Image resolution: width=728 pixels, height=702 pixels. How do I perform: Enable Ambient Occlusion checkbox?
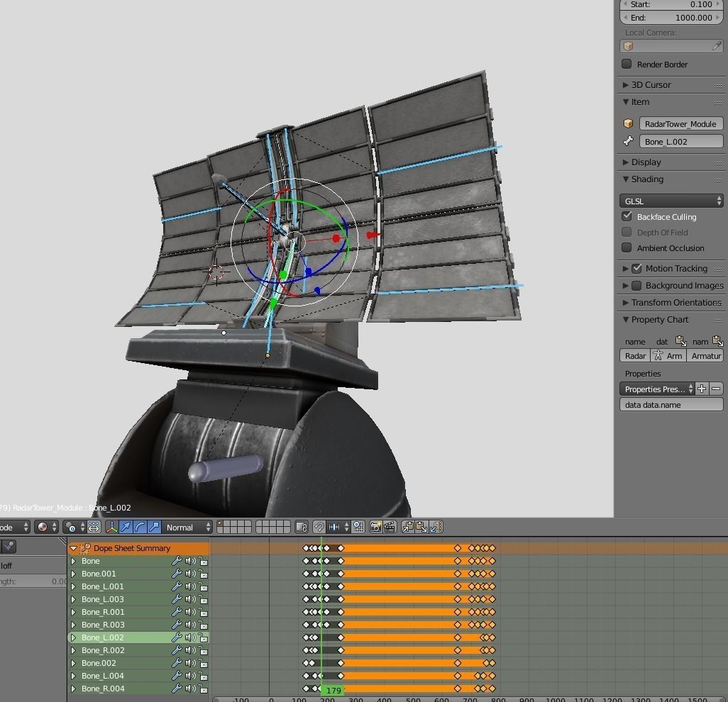point(627,247)
